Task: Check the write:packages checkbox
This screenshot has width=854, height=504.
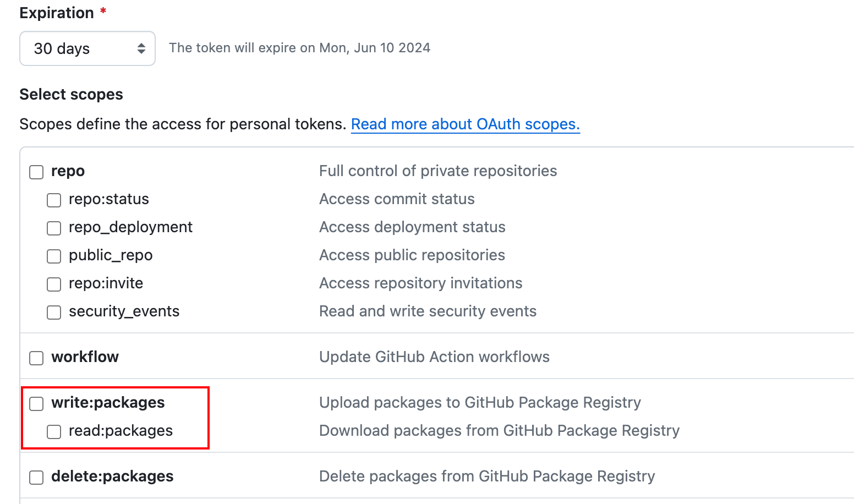Action: coord(36,403)
